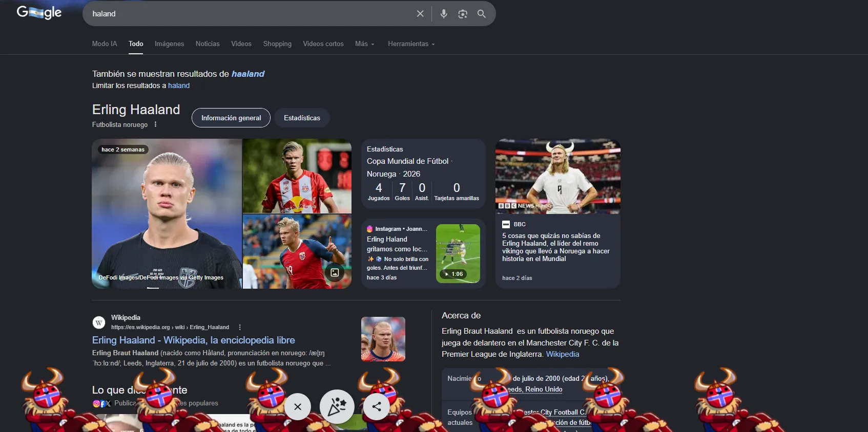Screen dimensions: 868x432
Task: Expand the Más dropdown
Action: pyautogui.click(x=365, y=44)
